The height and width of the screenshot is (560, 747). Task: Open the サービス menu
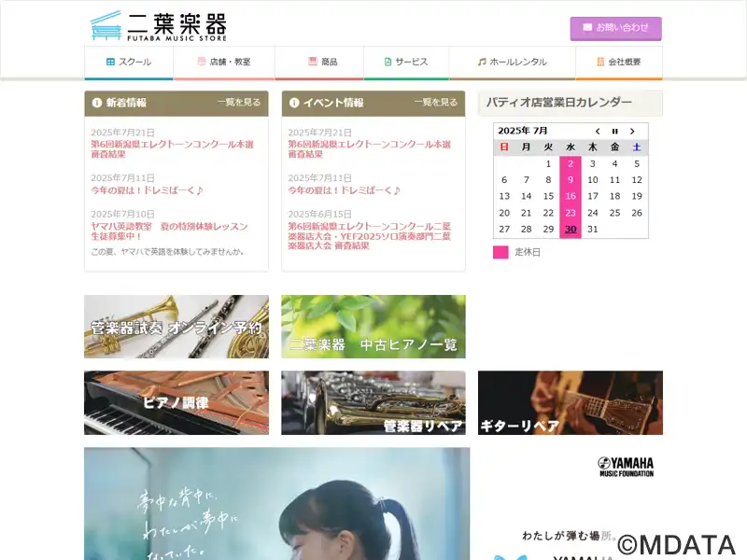406,63
